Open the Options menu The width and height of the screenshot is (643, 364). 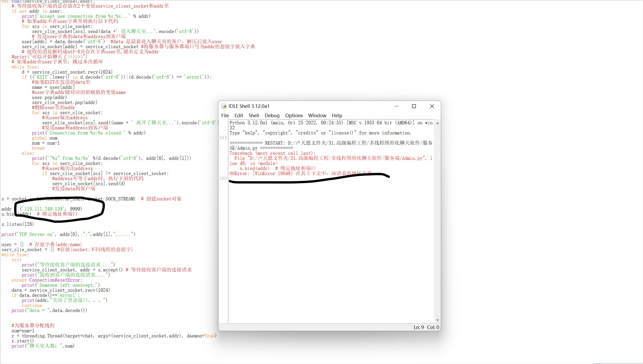(294, 115)
